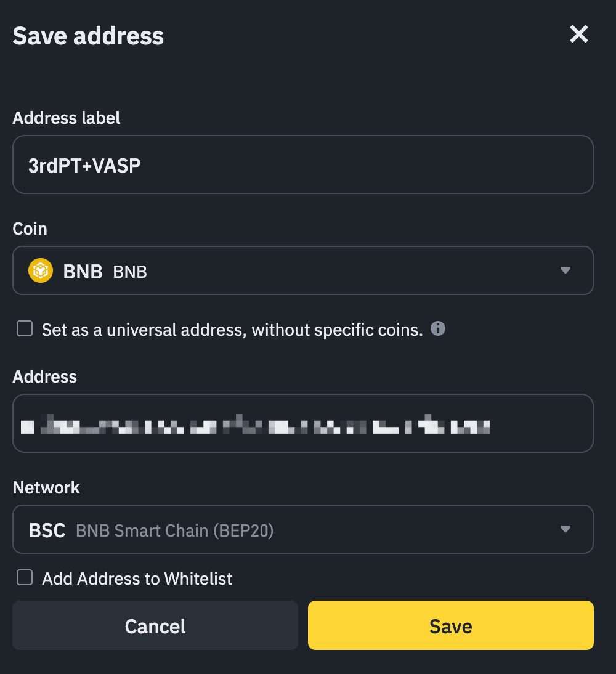Click the 'Address' field heading
This screenshot has width=616, height=674.
click(45, 376)
